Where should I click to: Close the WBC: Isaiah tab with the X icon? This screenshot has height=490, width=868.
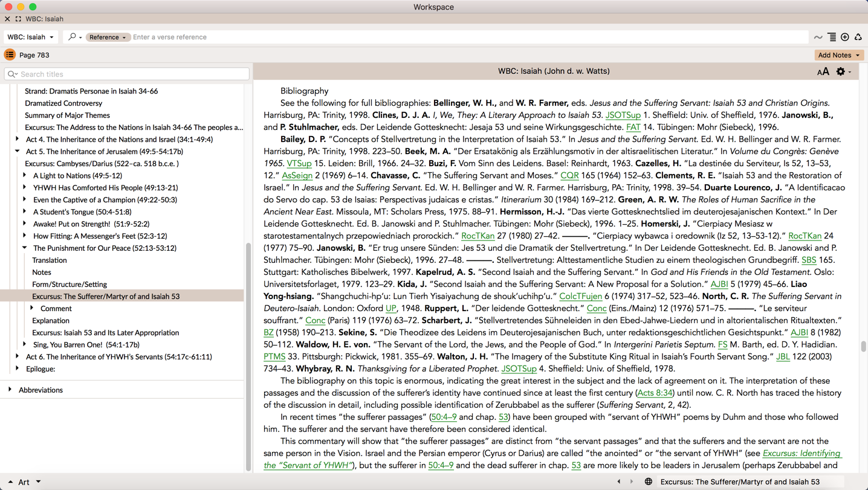(7, 19)
